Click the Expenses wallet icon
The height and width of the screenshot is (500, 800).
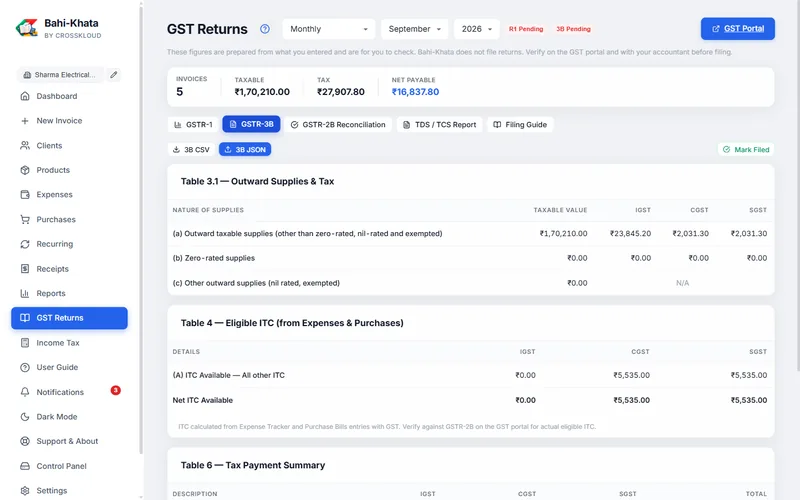pyautogui.click(x=24, y=194)
